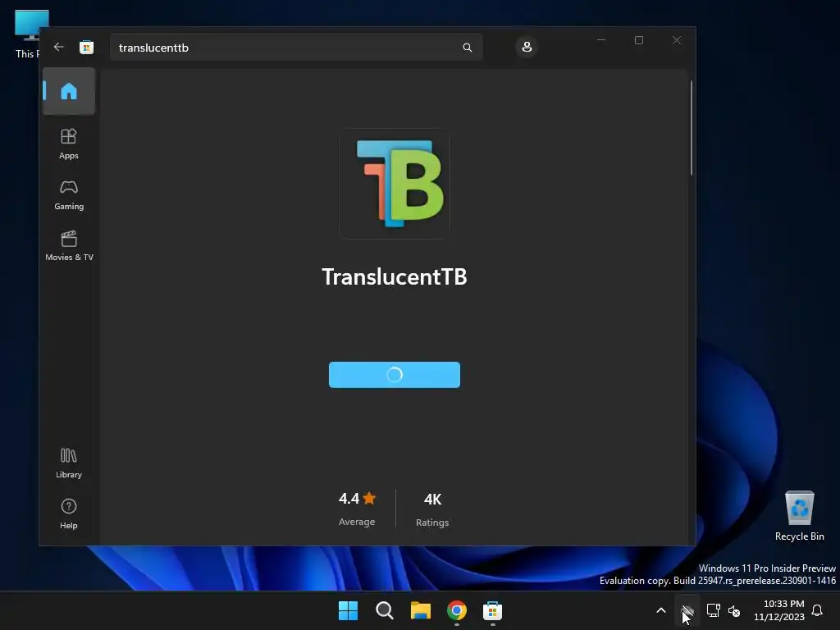Maximize the Microsoft Store window
This screenshot has height=630, width=840.
[x=638, y=40]
